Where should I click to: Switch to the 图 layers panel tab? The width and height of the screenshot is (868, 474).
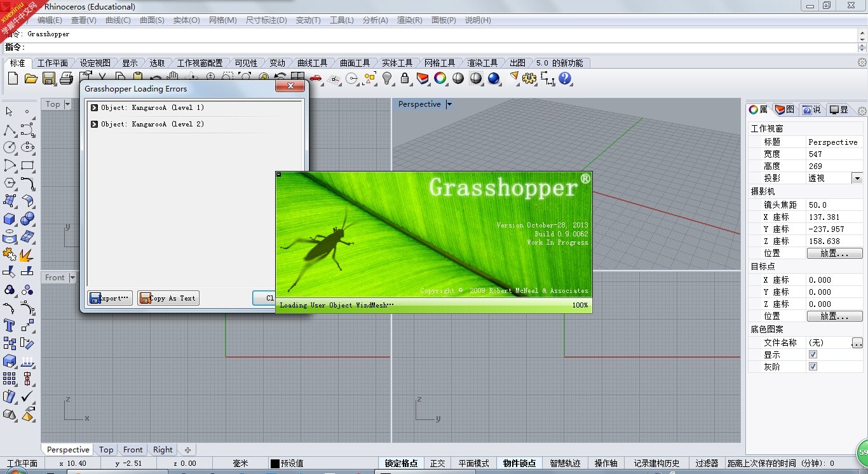pos(784,110)
